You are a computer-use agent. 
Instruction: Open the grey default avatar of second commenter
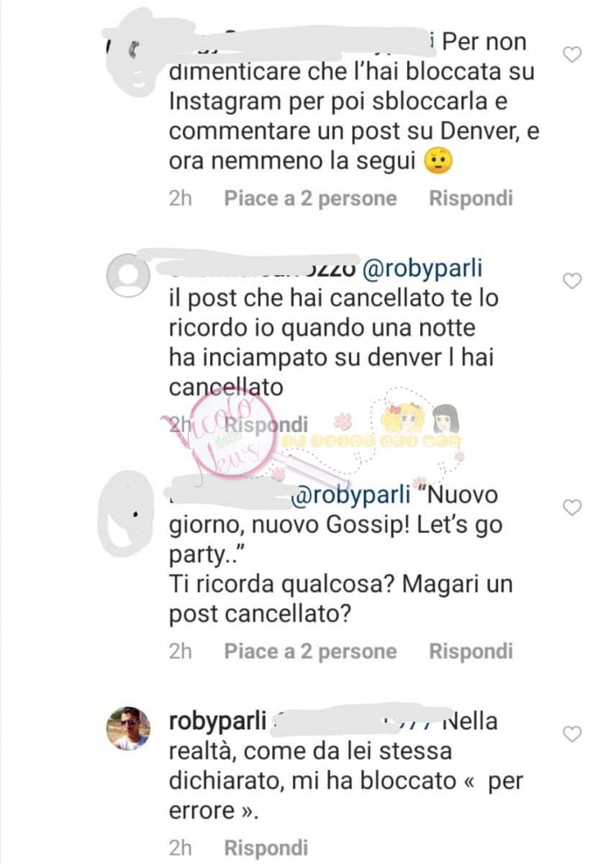[128, 275]
